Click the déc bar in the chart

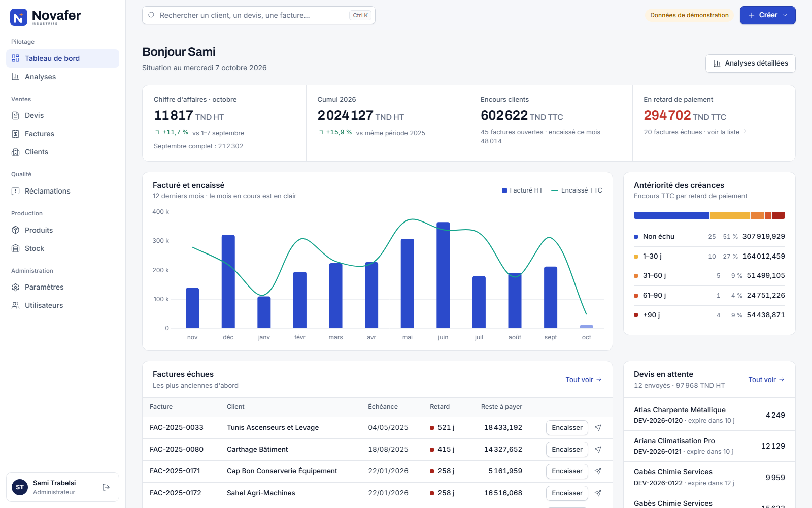coord(228,281)
